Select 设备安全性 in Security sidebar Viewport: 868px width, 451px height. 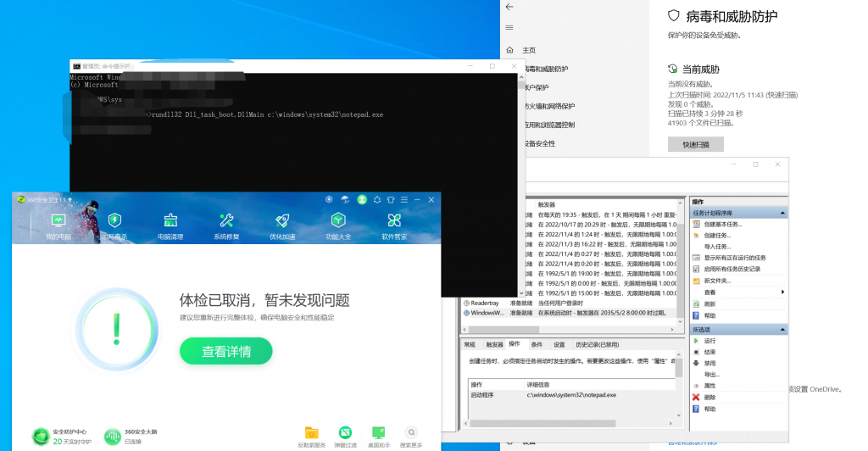coord(540,143)
